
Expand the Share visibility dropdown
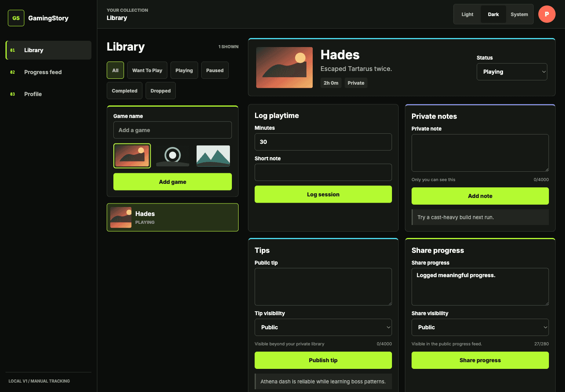pos(480,327)
